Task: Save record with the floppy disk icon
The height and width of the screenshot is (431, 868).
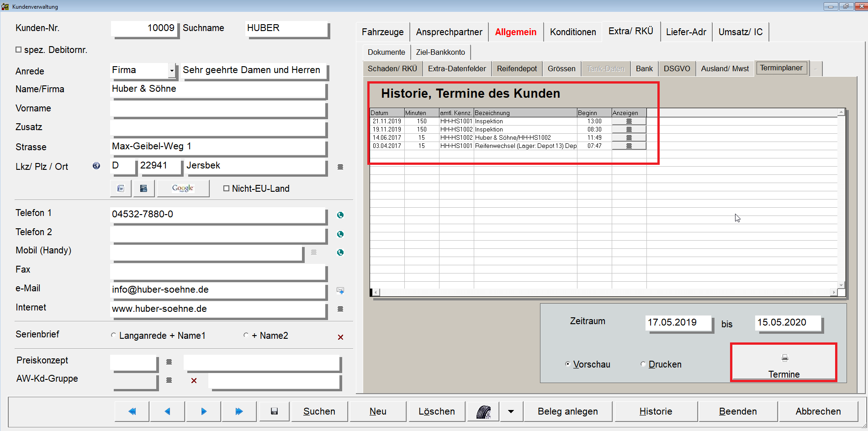Action: coord(274,411)
